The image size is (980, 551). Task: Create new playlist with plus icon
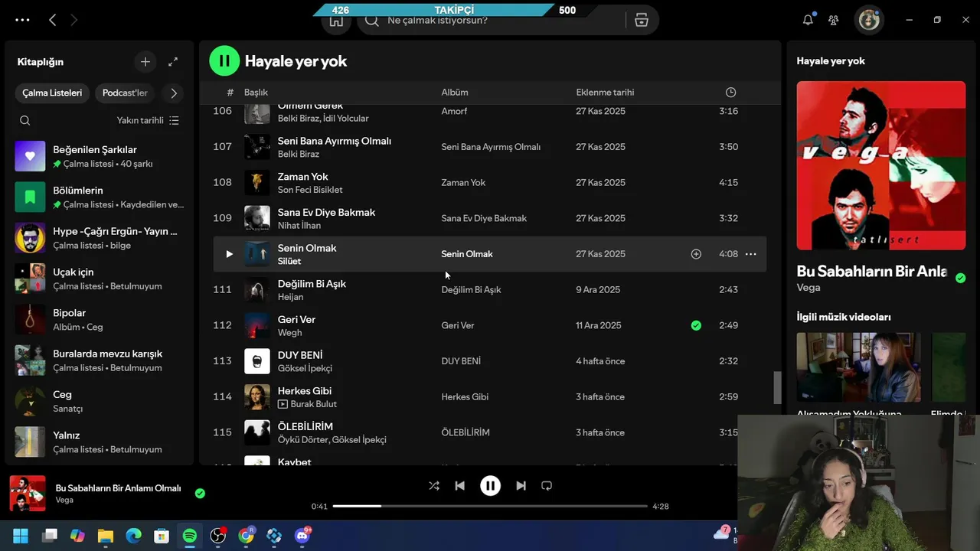(x=145, y=62)
